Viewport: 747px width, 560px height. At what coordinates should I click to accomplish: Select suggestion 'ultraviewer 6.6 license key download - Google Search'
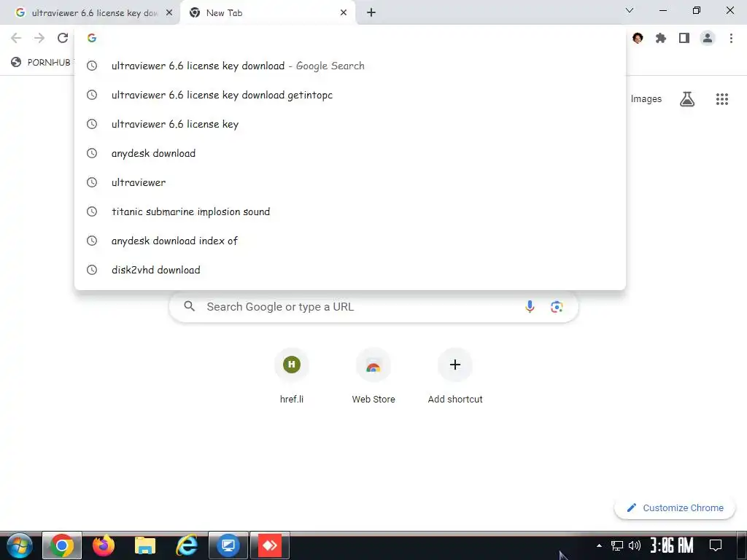click(350, 66)
